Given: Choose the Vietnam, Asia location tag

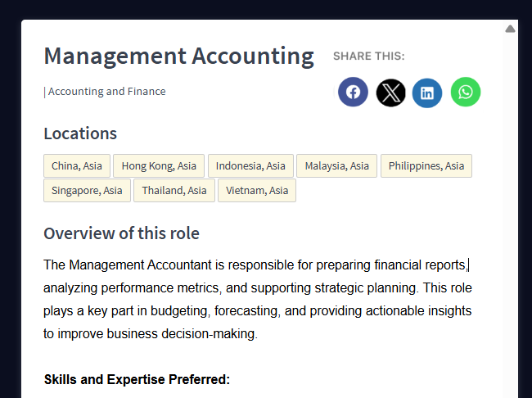Looking at the screenshot, I should click(x=257, y=191).
